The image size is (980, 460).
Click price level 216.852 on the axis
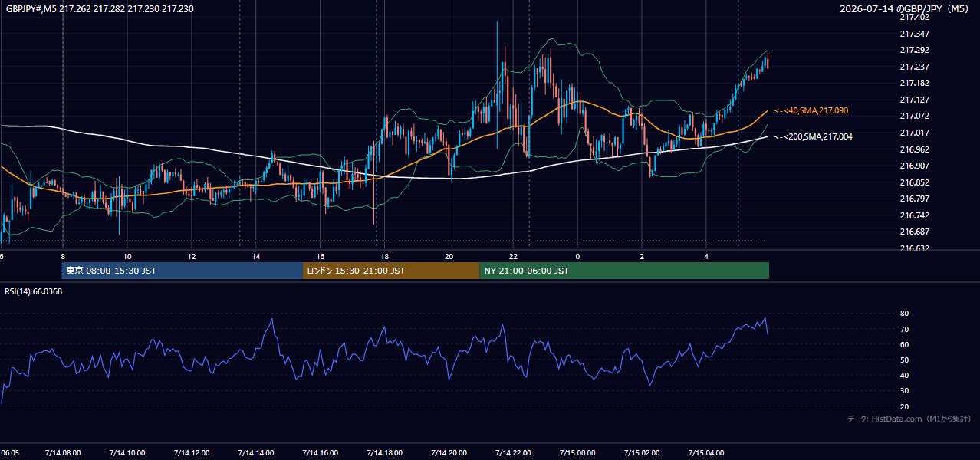pyautogui.click(x=914, y=182)
